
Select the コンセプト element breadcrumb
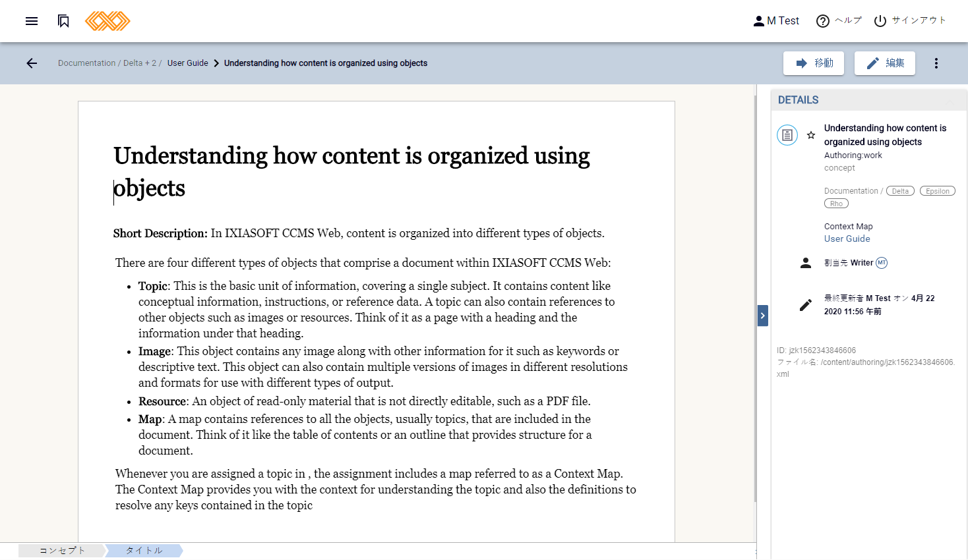point(63,551)
